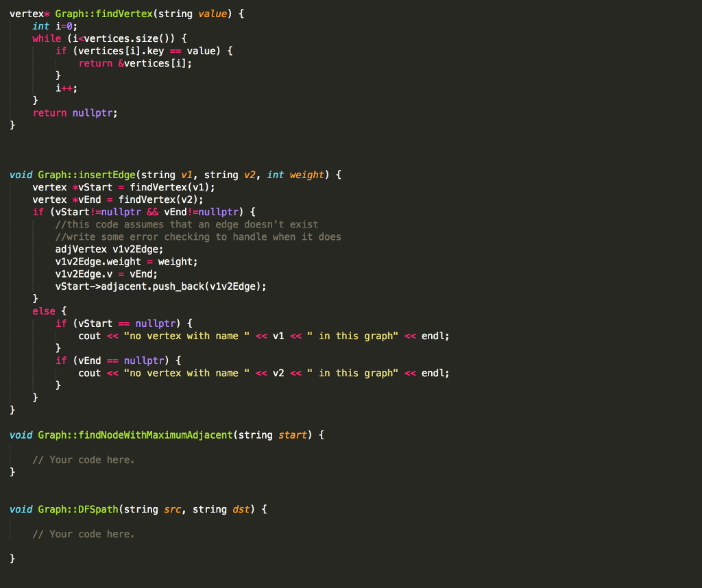This screenshot has width=702, height=588.
Task: Click the cout line printing v1
Action: (x=264, y=336)
